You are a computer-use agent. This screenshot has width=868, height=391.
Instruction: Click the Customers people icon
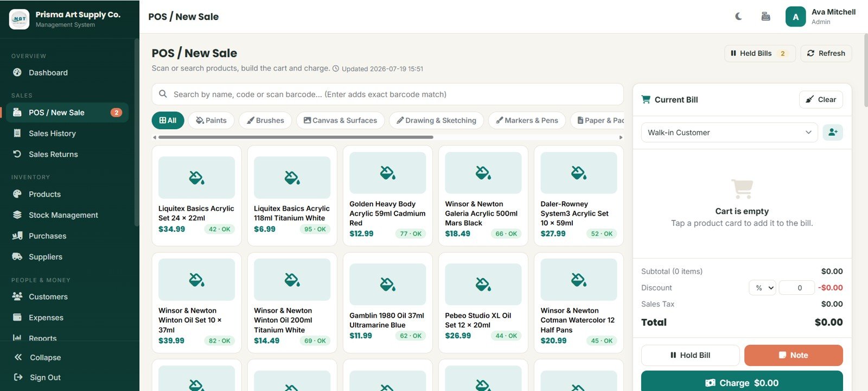[x=17, y=297]
